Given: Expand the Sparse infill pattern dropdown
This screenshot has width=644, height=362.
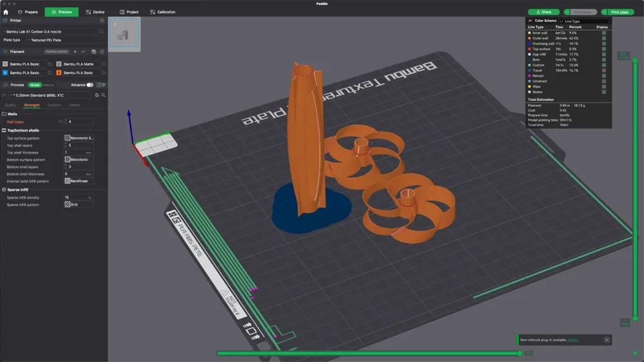Looking at the screenshot, I should tap(79, 204).
